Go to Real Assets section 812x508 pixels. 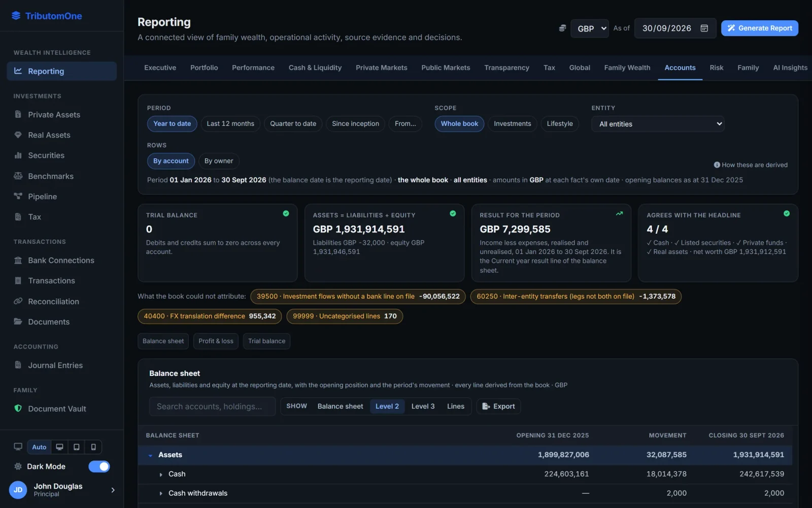(x=61, y=135)
